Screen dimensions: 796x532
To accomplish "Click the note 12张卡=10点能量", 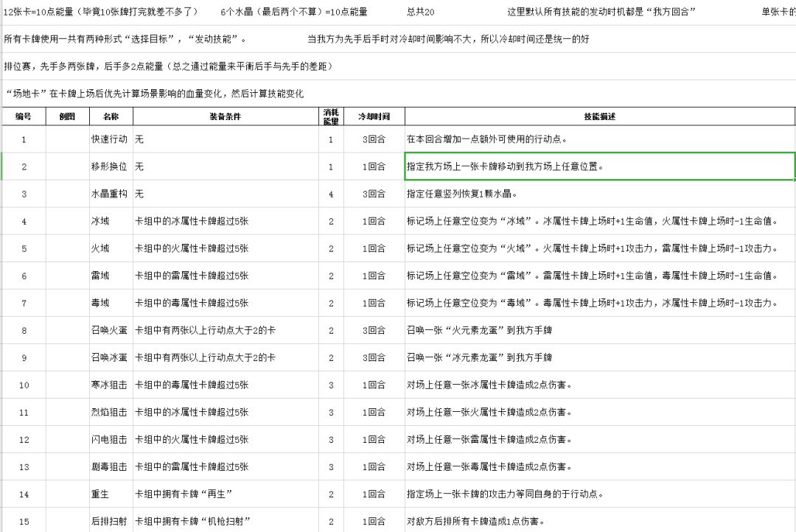I will (x=100, y=12).
